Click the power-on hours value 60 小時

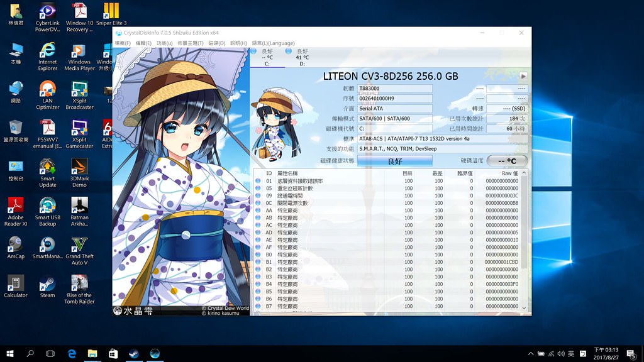[507, 129]
